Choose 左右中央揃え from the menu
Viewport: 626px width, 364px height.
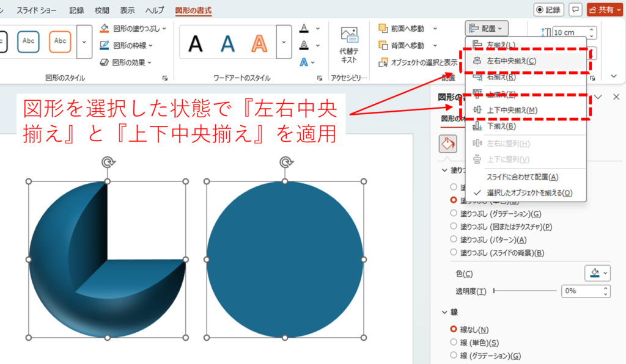coord(512,60)
